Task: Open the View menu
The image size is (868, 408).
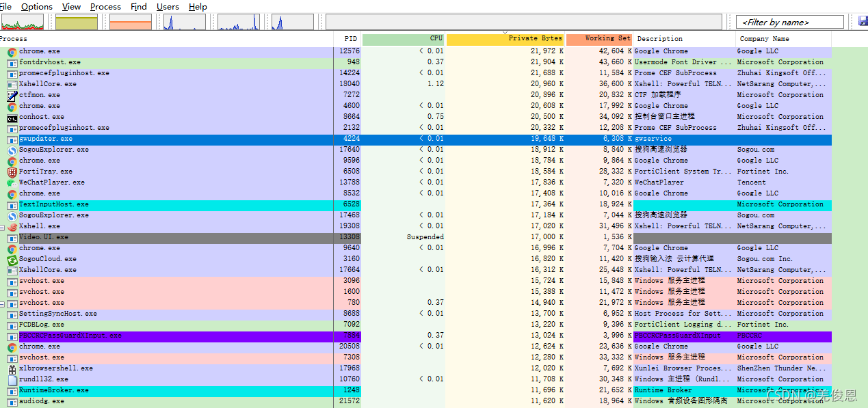Action: [71, 6]
